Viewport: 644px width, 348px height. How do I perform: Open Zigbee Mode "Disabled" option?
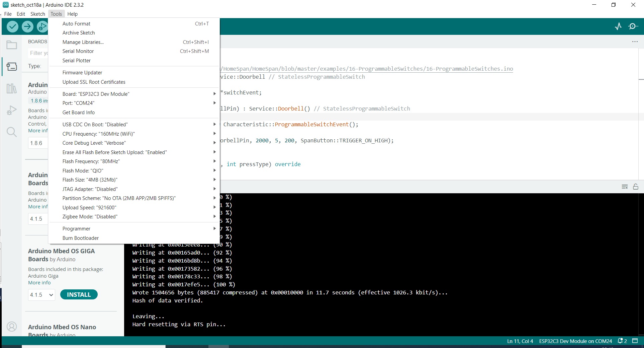134,217
